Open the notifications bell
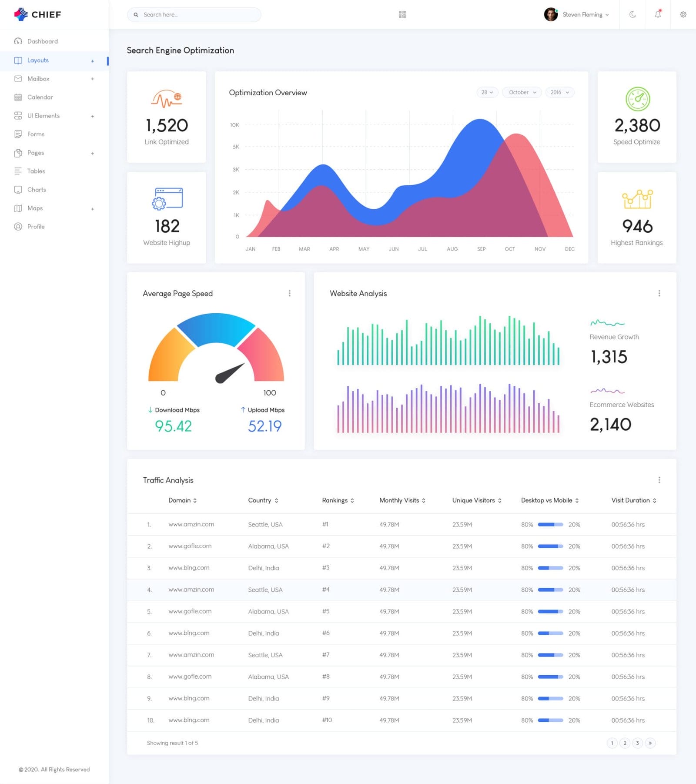This screenshot has width=696, height=784. 658,14
